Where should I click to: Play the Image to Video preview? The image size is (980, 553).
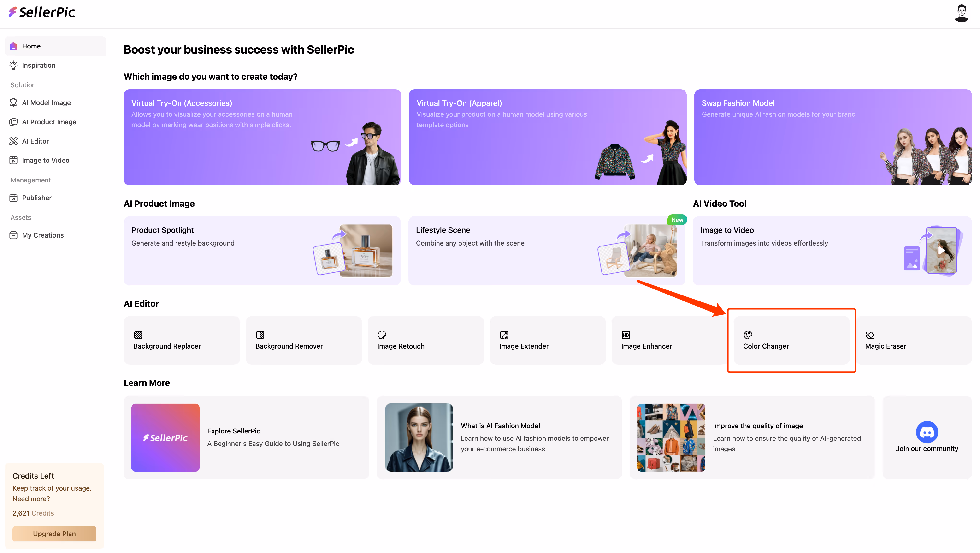[x=941, y=250]
